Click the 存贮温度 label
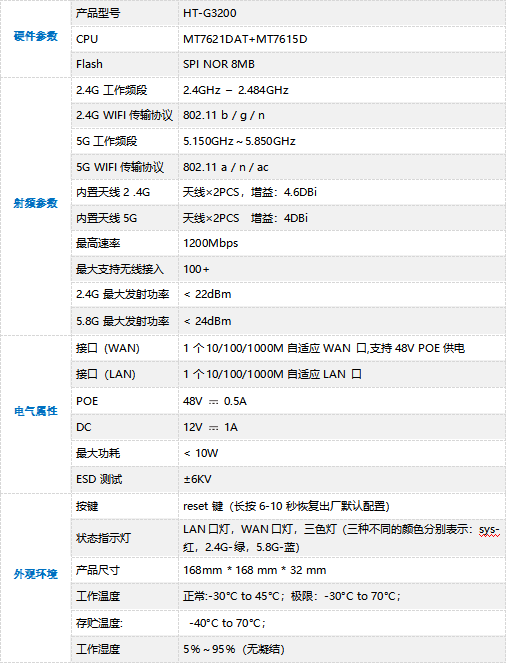 [x=99, y=623]
